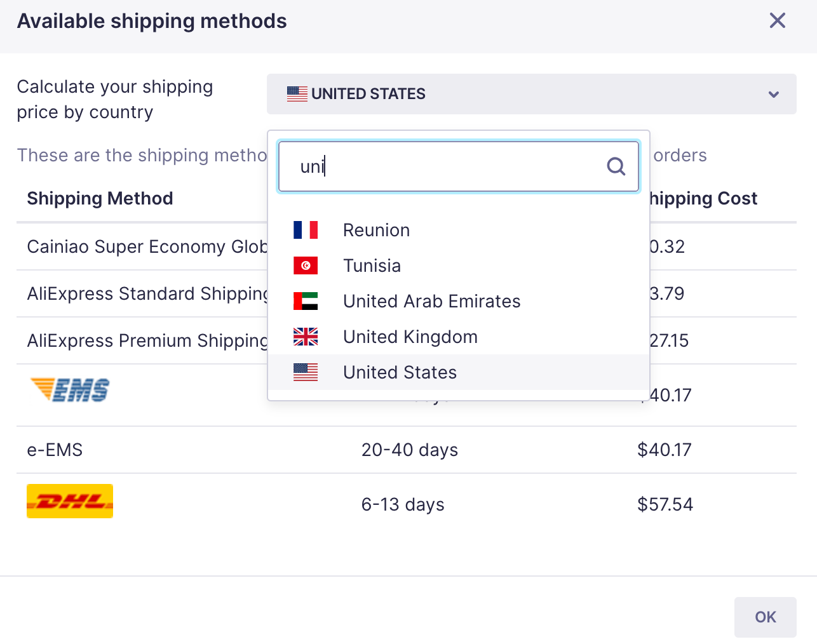Click the US flag beside United States option
The width and height of the screenshot is (817, 644).
[x=306, y=372]
